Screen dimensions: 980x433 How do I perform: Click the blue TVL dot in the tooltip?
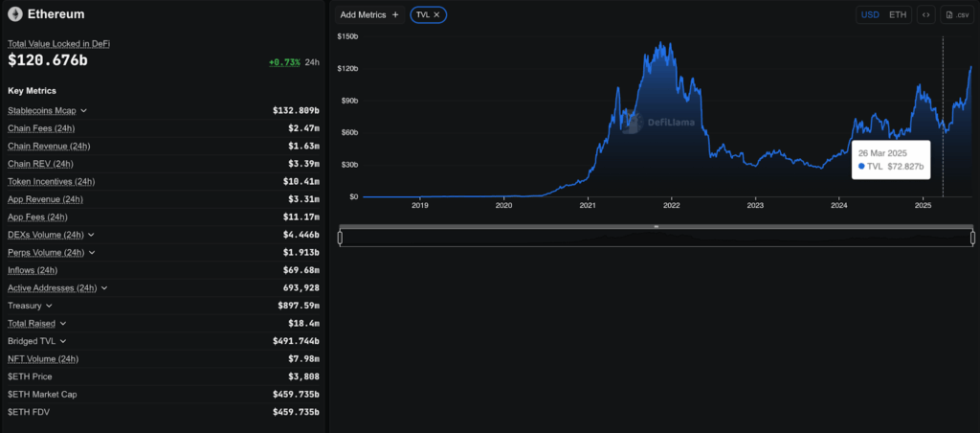(x=861, y=167)
